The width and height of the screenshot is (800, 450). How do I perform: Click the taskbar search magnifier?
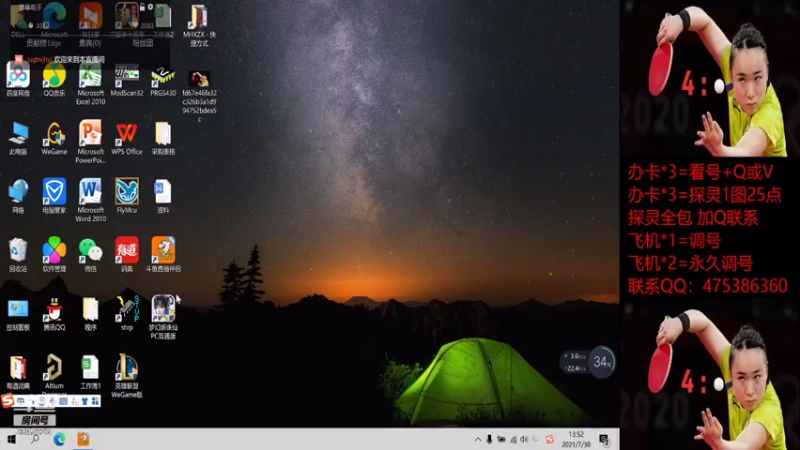pos(35,439)
